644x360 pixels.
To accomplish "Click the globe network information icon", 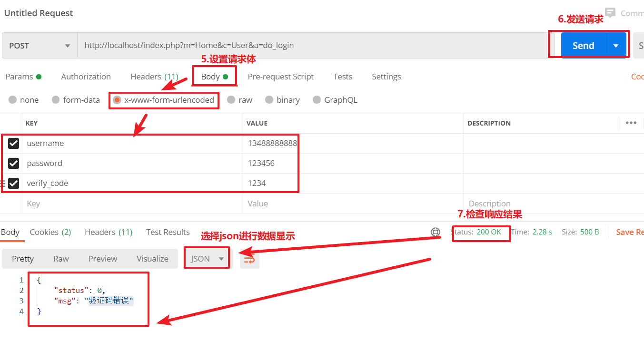I will [436, 232].
